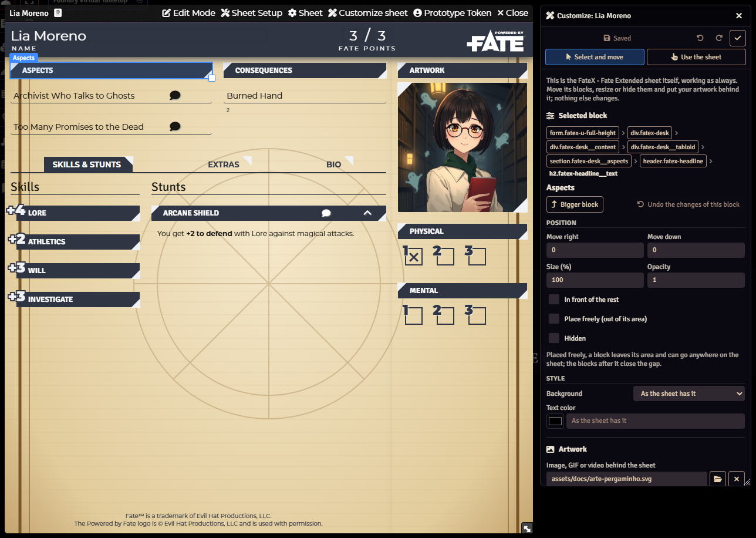Click the undo arrow in Customize panel

pyautogui.click(x=700, y=38)
